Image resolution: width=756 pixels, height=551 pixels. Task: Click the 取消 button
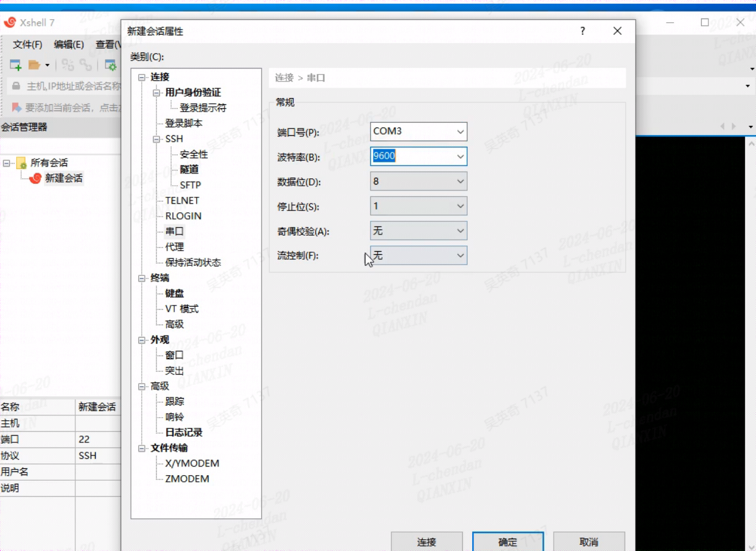point(589,541)
